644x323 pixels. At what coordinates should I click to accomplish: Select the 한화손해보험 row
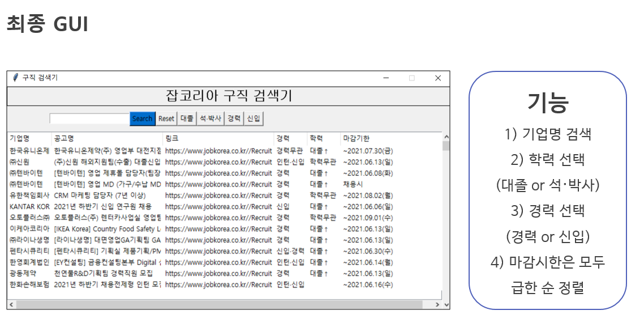tap(224, 284)
